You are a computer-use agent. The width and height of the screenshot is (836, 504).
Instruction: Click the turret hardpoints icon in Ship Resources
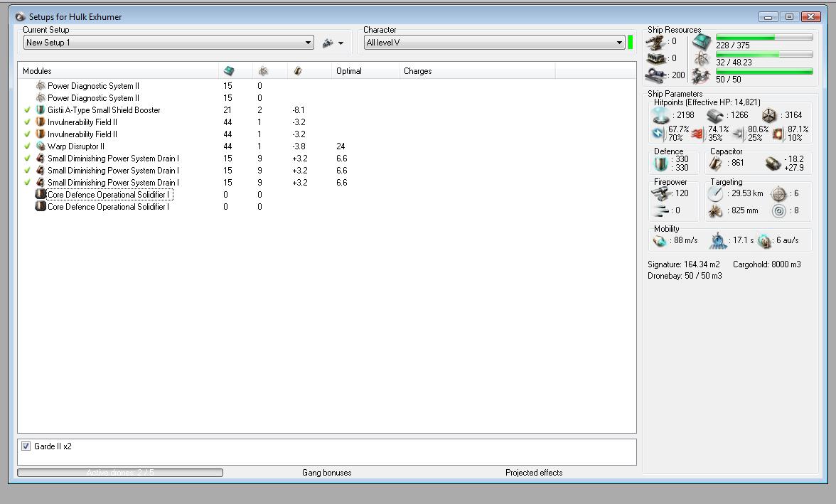pyautogui.click(x=656, y=42)
